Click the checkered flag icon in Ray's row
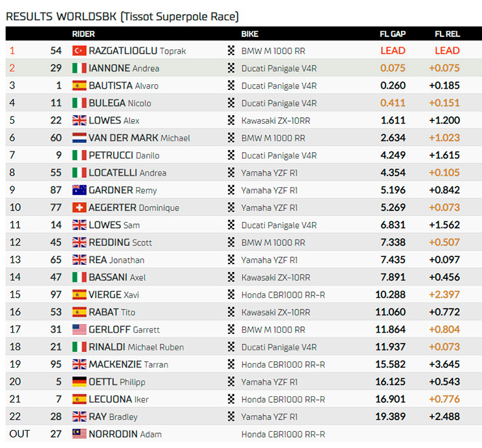Image resolution: width=482 pixels, height=448 pixels. (231, 417)
